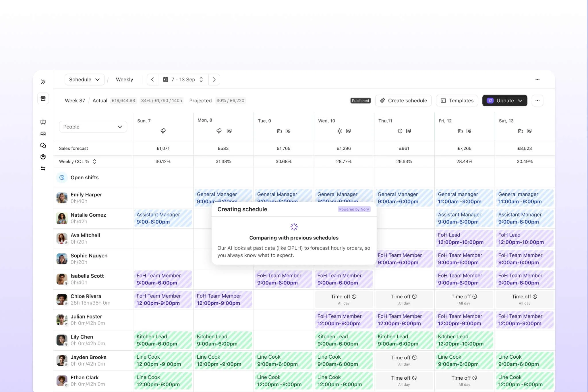Click the Create schedule button

(403, 101)
